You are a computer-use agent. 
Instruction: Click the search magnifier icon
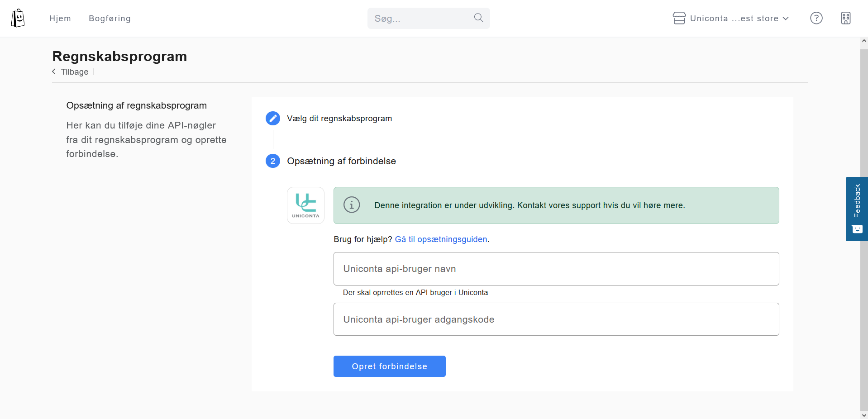coord(478,18)
